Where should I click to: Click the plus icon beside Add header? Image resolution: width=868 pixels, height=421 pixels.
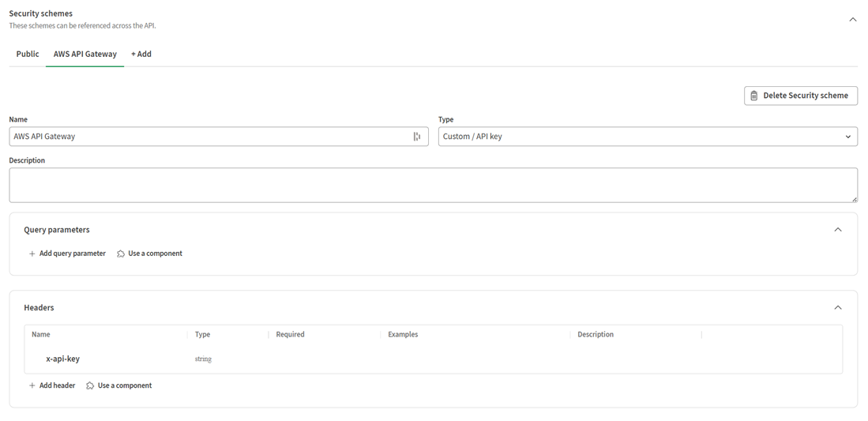32,385
